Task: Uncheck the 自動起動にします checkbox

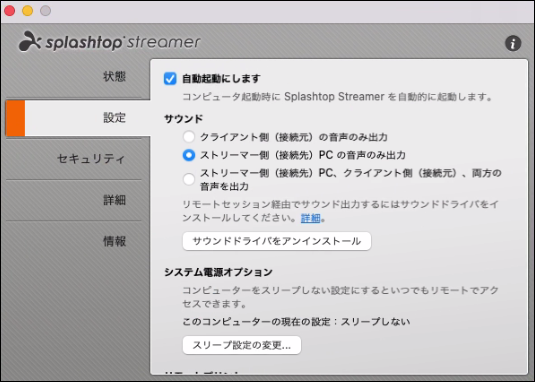Action: click(170, 78)
